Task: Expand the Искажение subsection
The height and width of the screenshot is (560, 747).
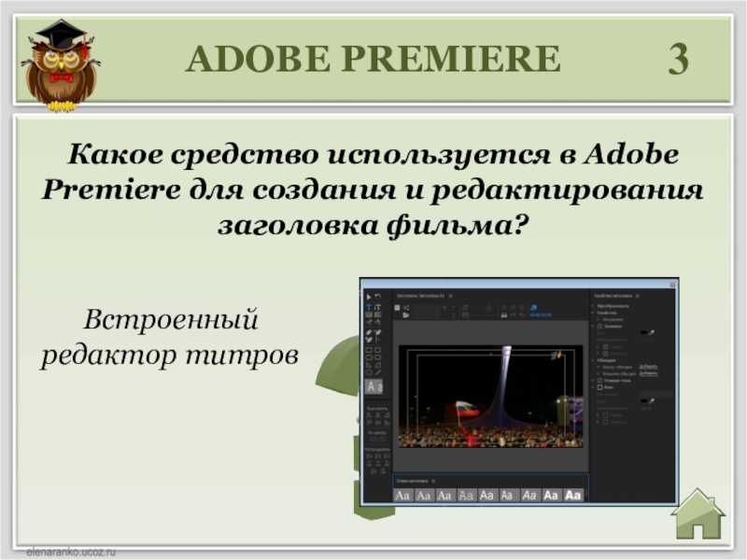Action: [598, 319]
